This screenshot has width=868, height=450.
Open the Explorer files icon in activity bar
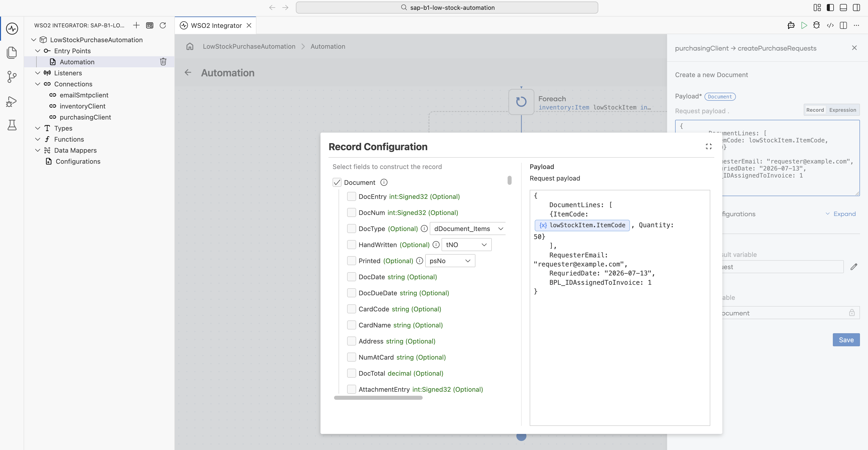(12, 52)
